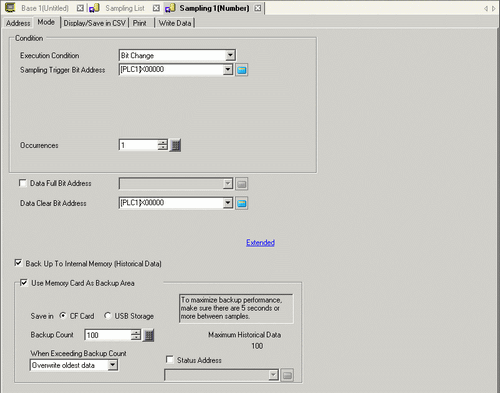The height and width of the screenshot is (393, 500).
Task: Open address picker beside Data Full Bit Address
Action: [241, 184]
